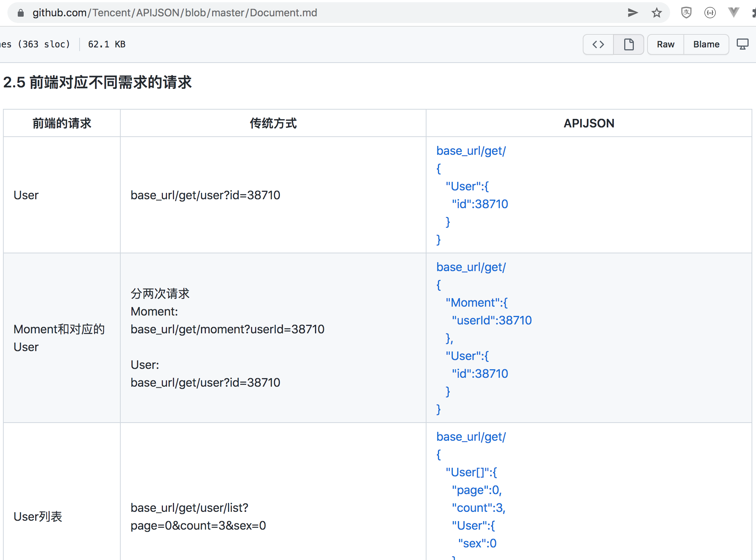756x560 pixels.
Task: Open the Blame view
Action: point(706,44)
